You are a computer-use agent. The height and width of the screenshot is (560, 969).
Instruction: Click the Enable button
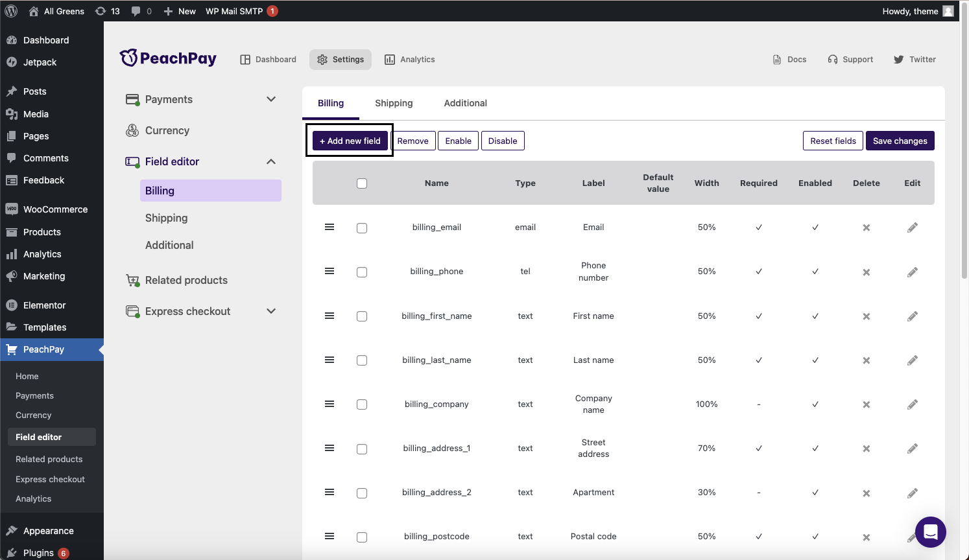click(x=458, y=141)
